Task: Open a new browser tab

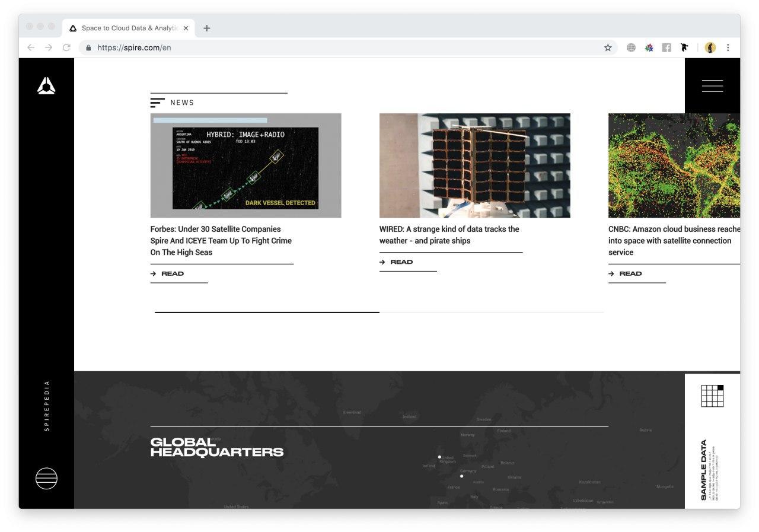Action: (x=206, y=28)
